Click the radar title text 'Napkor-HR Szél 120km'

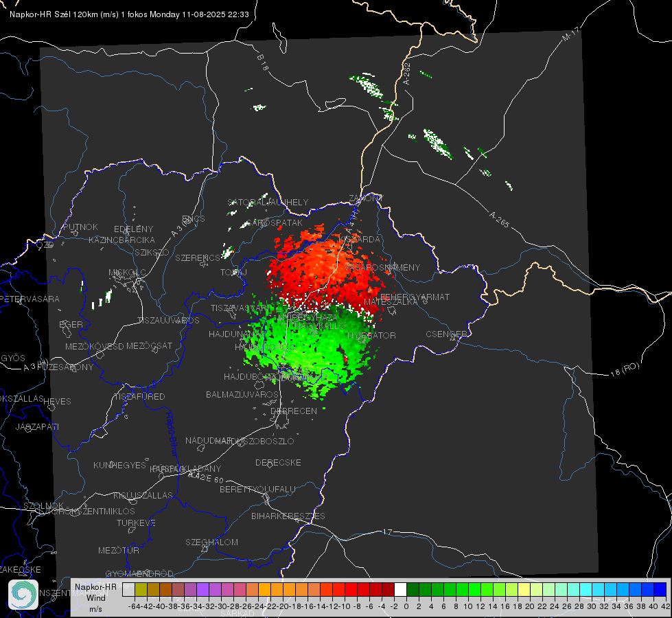[x=54, y=14]
